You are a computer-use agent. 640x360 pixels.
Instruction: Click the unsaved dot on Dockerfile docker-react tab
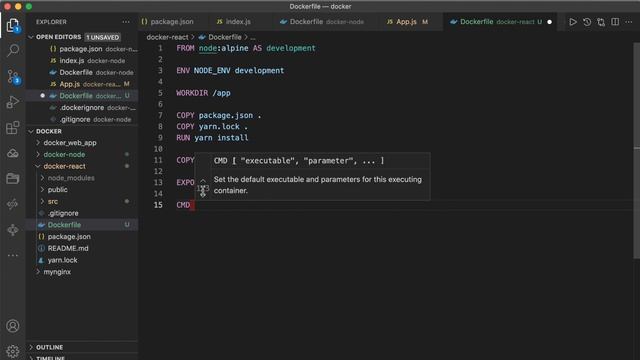click(549, 22)
